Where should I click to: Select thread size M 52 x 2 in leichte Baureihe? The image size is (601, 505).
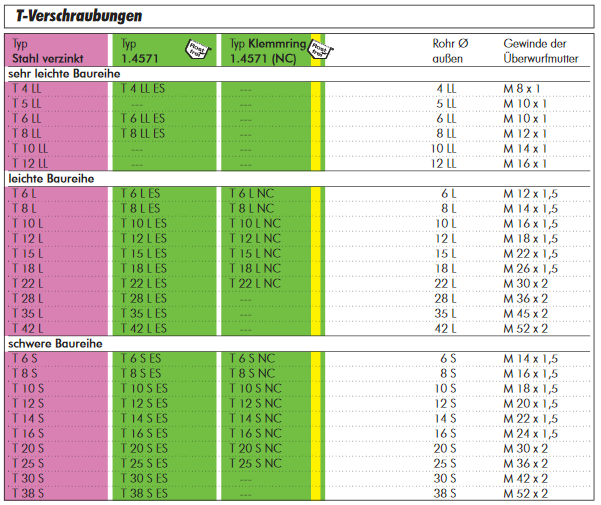(x=525, y=328)
